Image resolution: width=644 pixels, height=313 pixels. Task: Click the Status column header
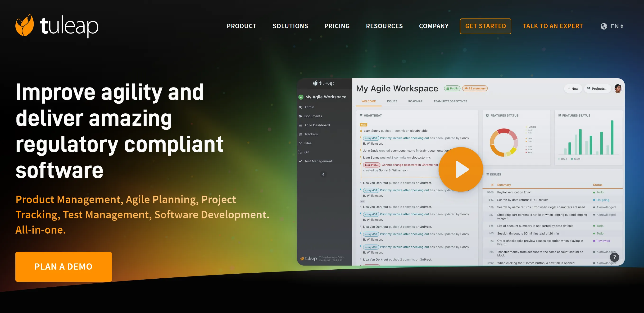(598, 185)
